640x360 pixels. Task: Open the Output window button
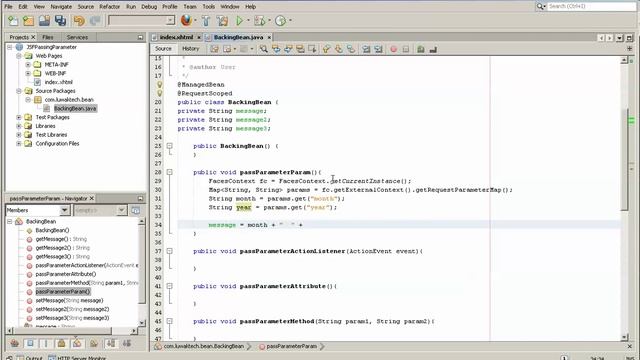30,358
